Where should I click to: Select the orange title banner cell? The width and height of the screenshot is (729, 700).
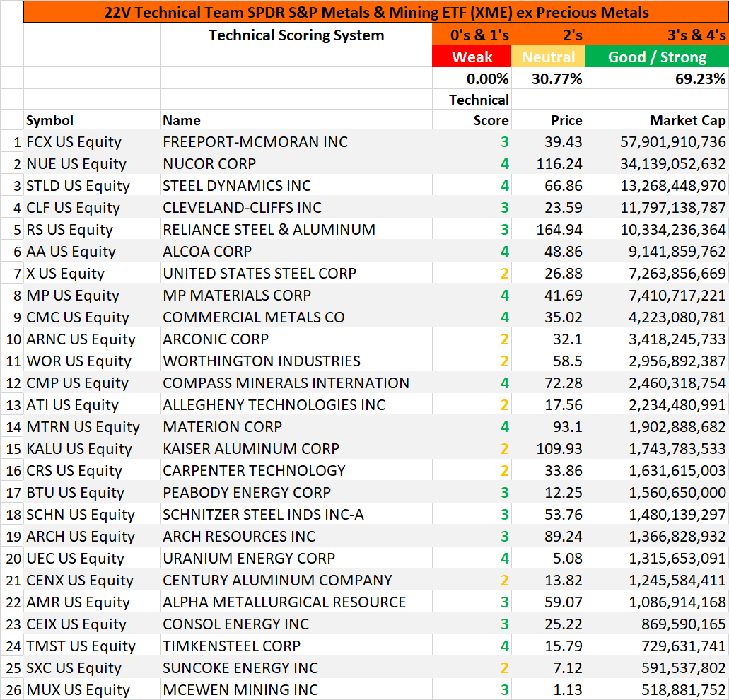coord(375,12)
